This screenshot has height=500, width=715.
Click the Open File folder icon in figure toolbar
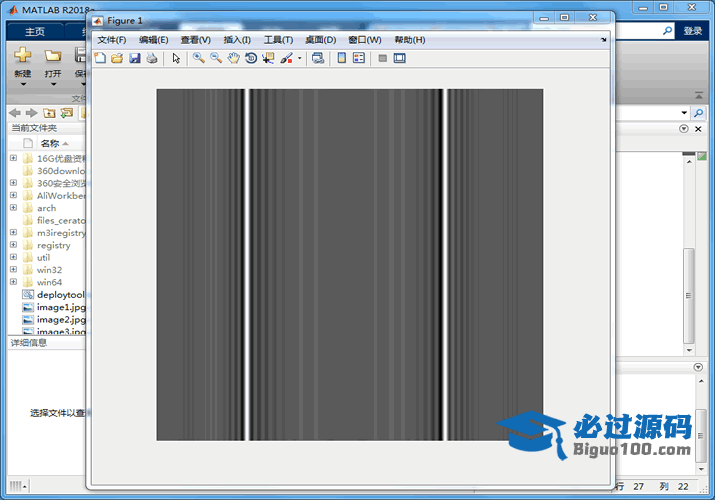[x=116, y=58]
